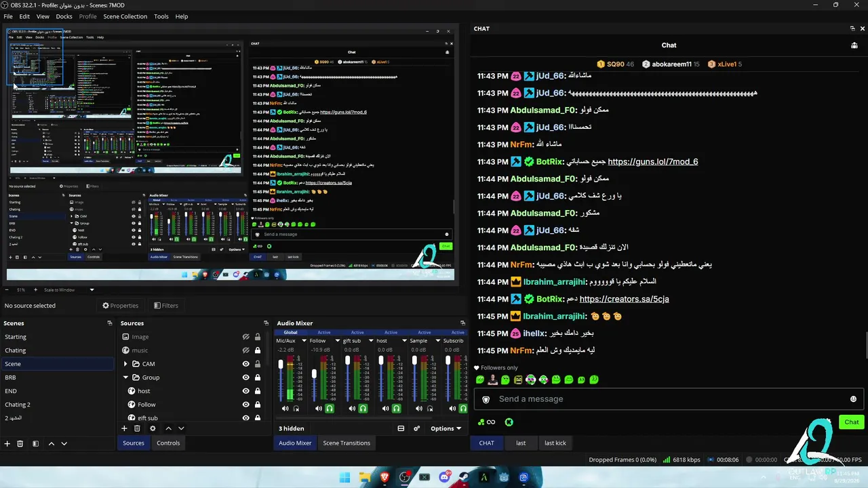Open Brave browser from the taskbar
Screen dimensions: 868x488
pyautogui.click(x=385, y=477)
